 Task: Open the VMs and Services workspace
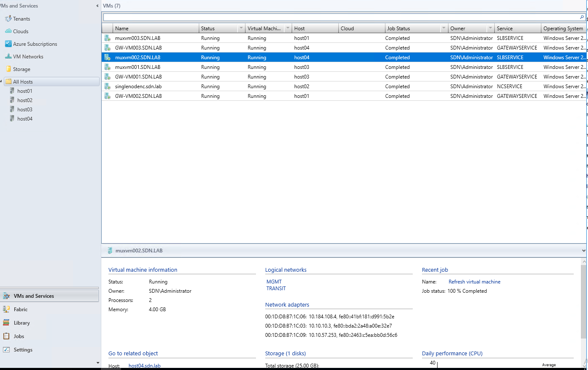coord(50,296)
